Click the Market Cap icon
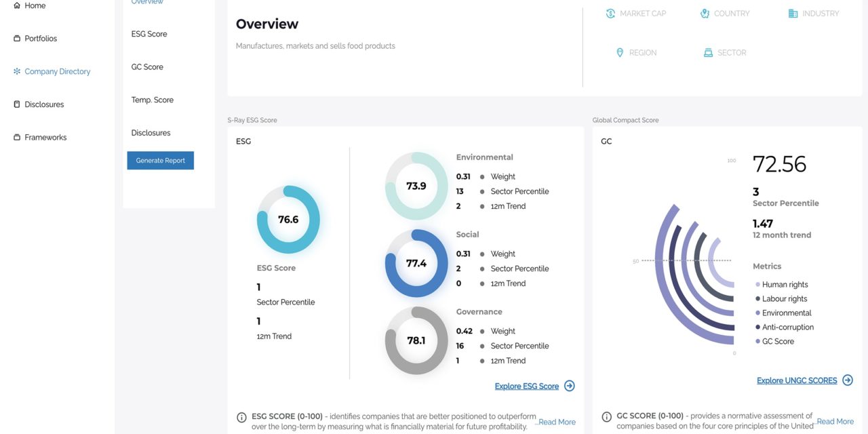Screen dimensions: 868x434 point(610,14)
